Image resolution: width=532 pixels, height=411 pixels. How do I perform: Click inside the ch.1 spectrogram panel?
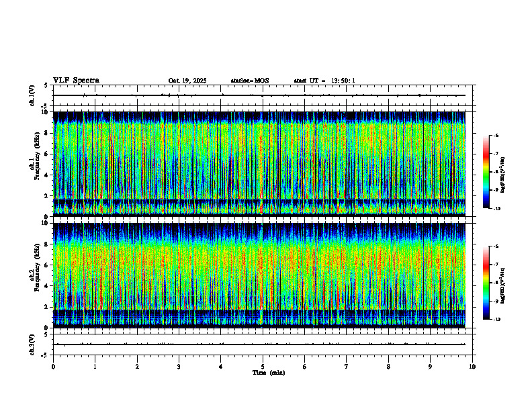click(x=259, y=164)
